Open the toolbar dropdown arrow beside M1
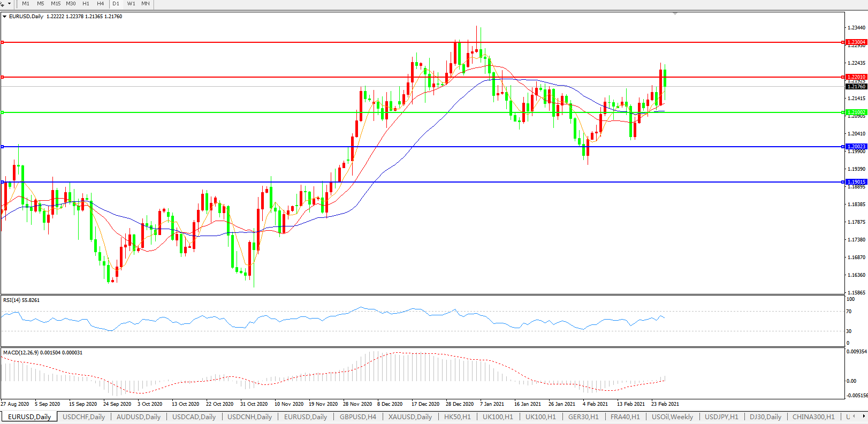The width and height of the screenshot is (868, 424). click(x=9, y=4)
